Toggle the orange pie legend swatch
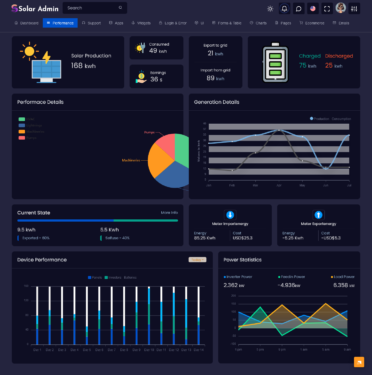The image size is (372, 375). 22,132
